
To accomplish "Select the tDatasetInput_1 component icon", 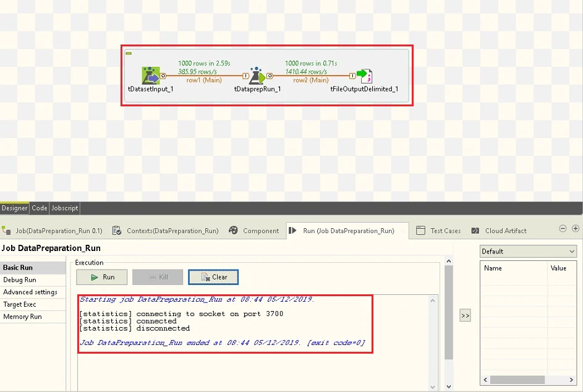I will (x=151, y=75).
